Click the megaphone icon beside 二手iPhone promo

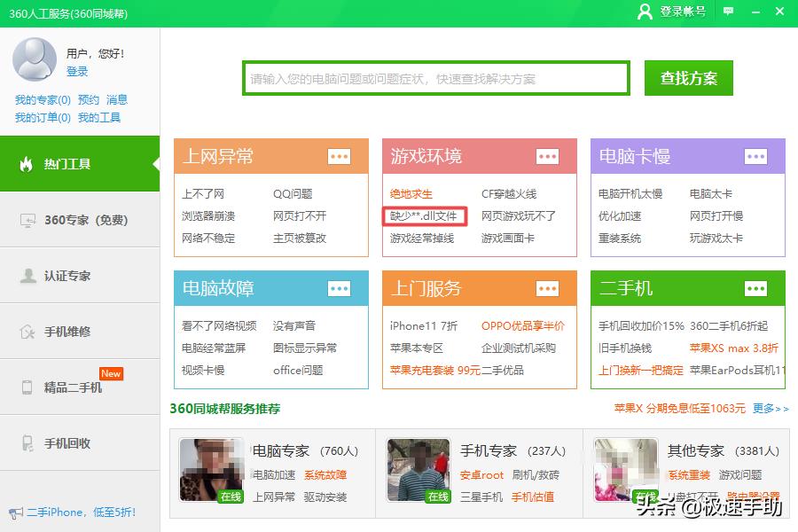(16, 513)
